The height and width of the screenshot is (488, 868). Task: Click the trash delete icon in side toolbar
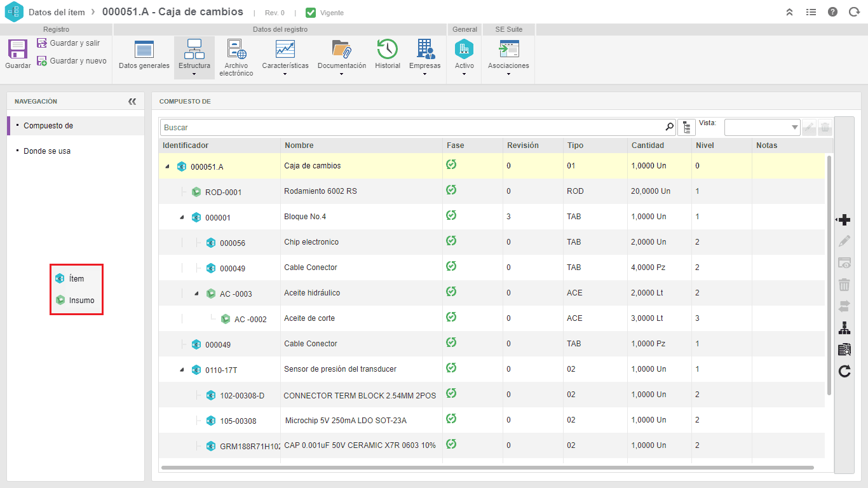[x=844, y=285]
